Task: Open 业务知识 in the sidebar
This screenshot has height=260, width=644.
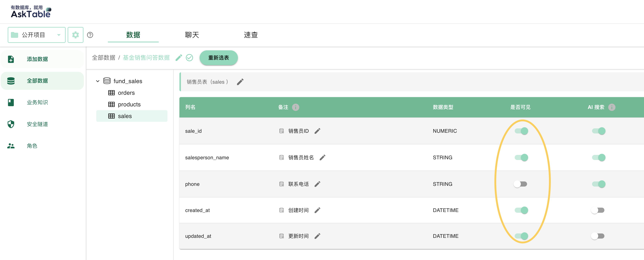Action: pyautogui.click(x=37, y=102)
